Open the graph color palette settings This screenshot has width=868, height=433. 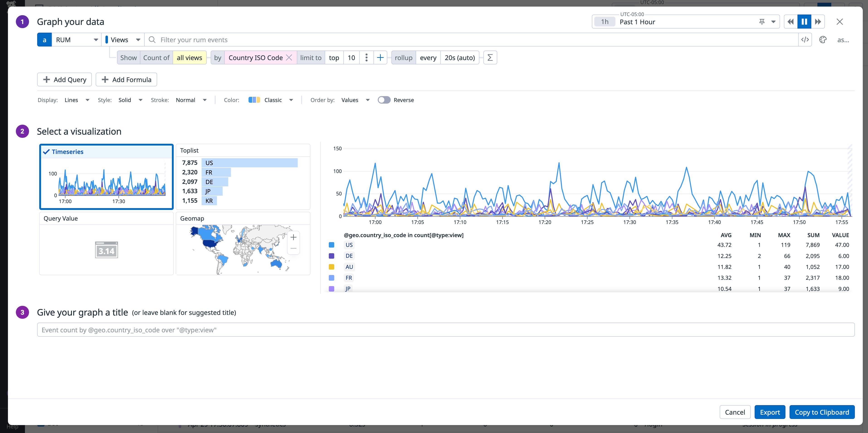point(823,39)
